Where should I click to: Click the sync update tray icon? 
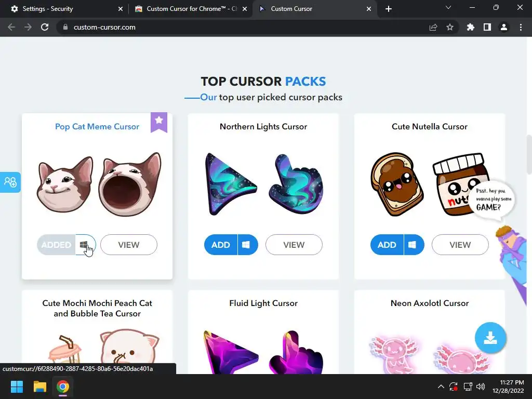(454, 387)
